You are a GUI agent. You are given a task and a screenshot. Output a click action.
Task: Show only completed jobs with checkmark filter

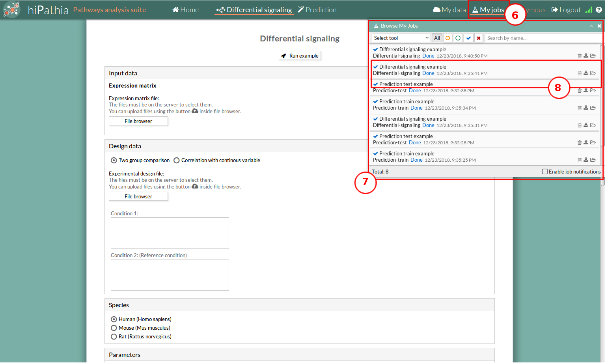coord(468,38)
